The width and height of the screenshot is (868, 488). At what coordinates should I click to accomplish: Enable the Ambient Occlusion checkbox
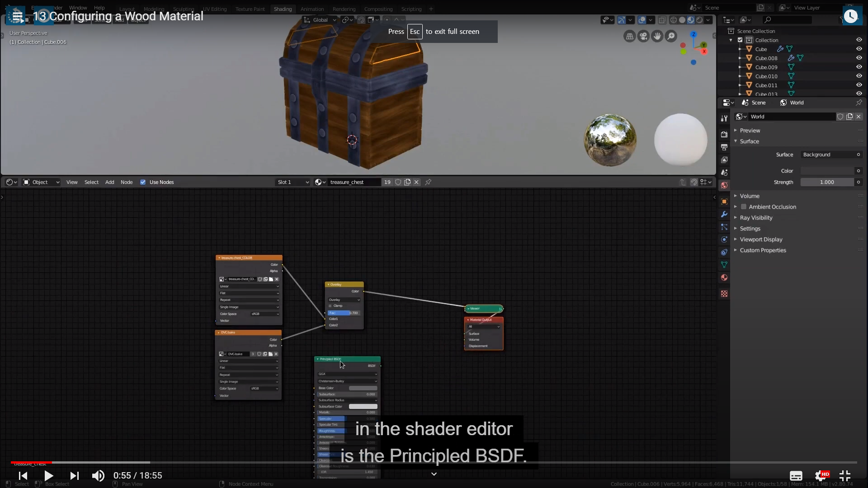pos(744,207)
